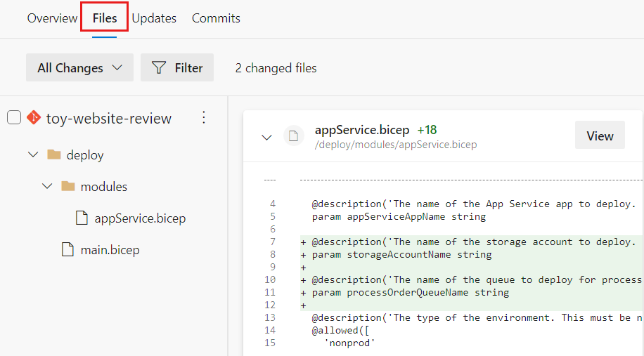Image resolution: width=644 pixels, height=356 pixels.
Task: Click the funnel filter icon
Action: pos(158,67)
